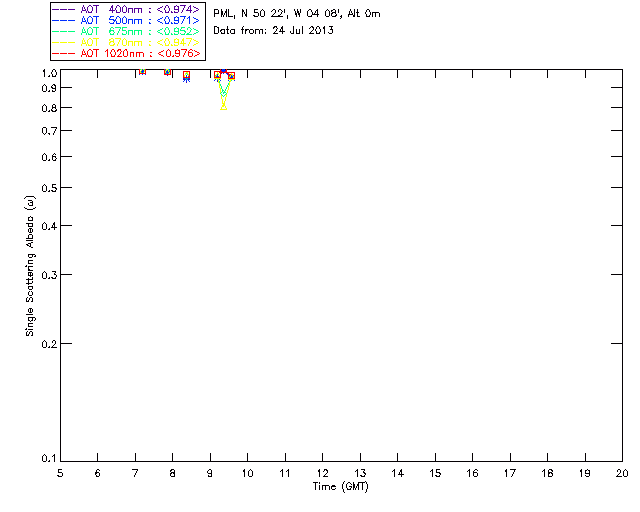The image size is (640, 512).
Task: Click the hour 10 label on time axis
Action: [x=248, y=474]
